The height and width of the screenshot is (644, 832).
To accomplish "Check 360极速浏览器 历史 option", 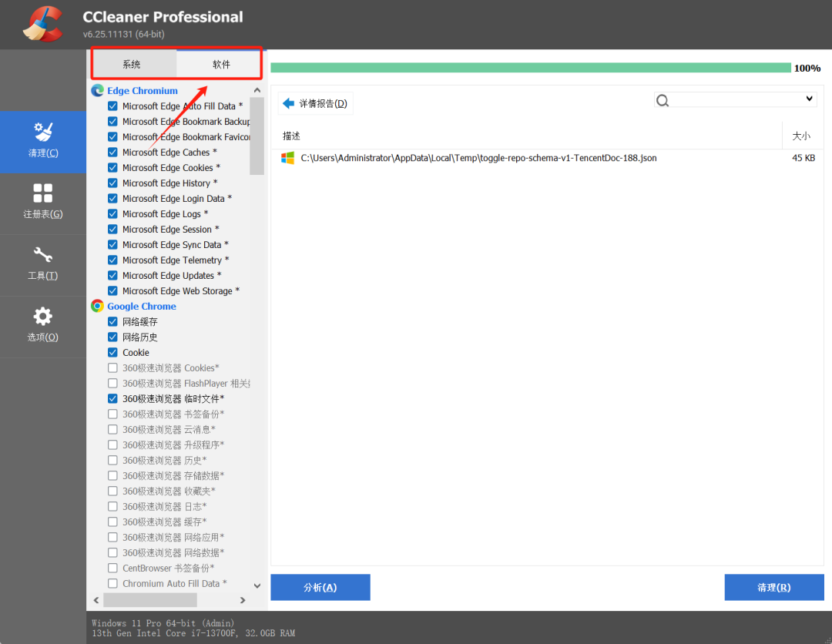I will tap(112, 460).
